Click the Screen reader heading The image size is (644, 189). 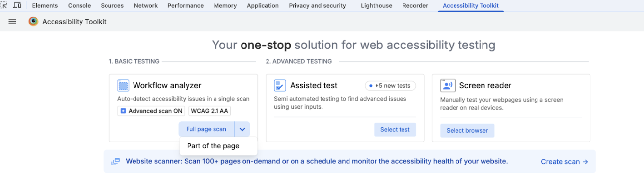click(x=485, y=86)
